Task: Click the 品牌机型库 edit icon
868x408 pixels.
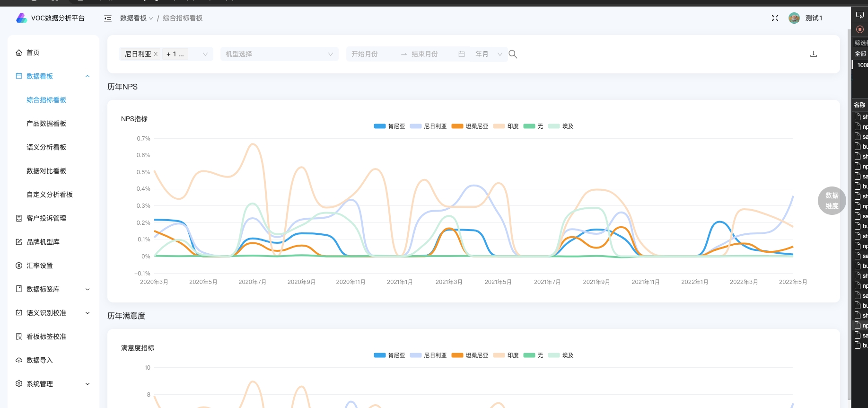Action: pyautogui.click(x=19, y=242)
